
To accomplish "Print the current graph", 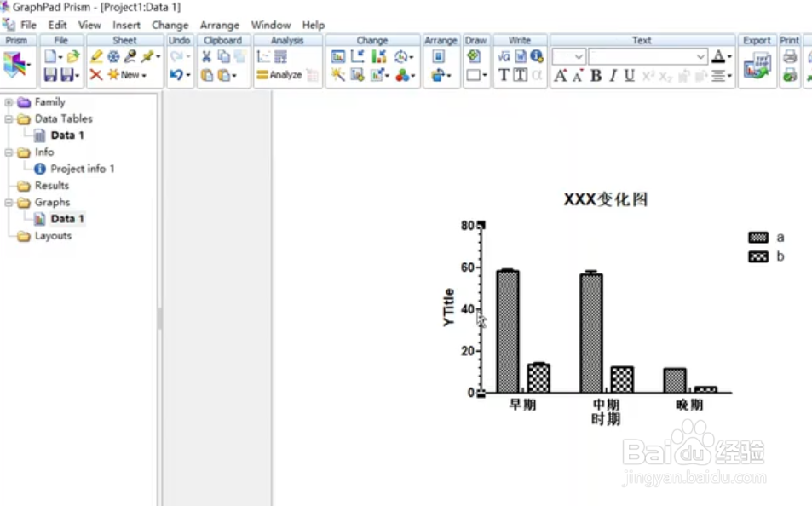I will click(x=788, y=55).
